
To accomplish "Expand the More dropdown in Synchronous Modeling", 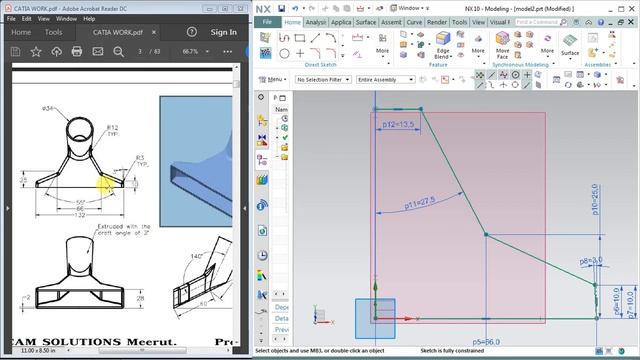I will click(x=547, y=52).
